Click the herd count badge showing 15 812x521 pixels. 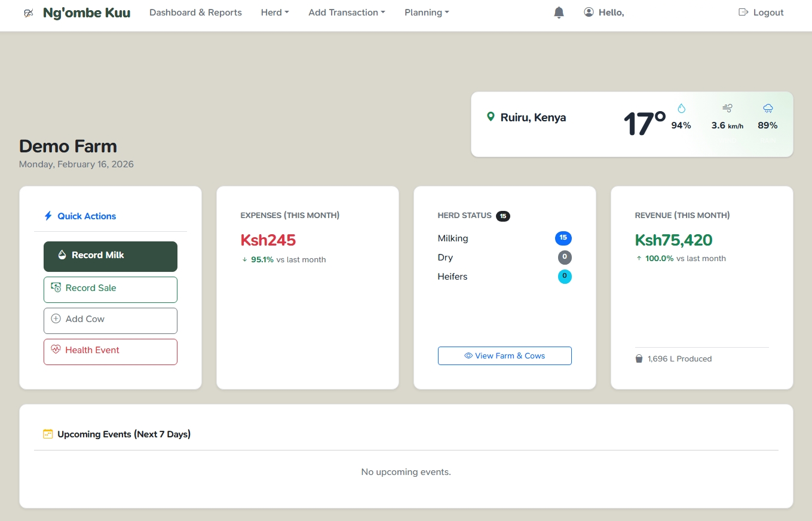tap(502, 216)
